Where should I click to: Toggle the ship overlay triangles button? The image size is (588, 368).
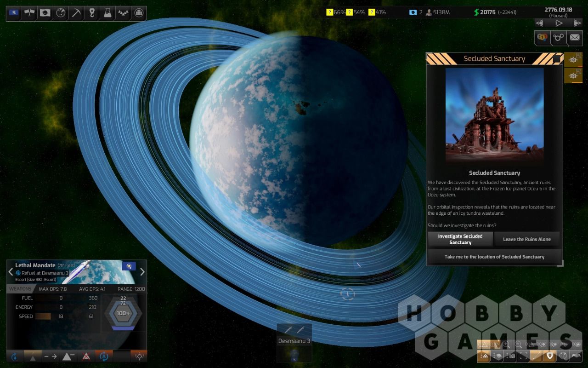pyautogui.click(x=484, y=356)
